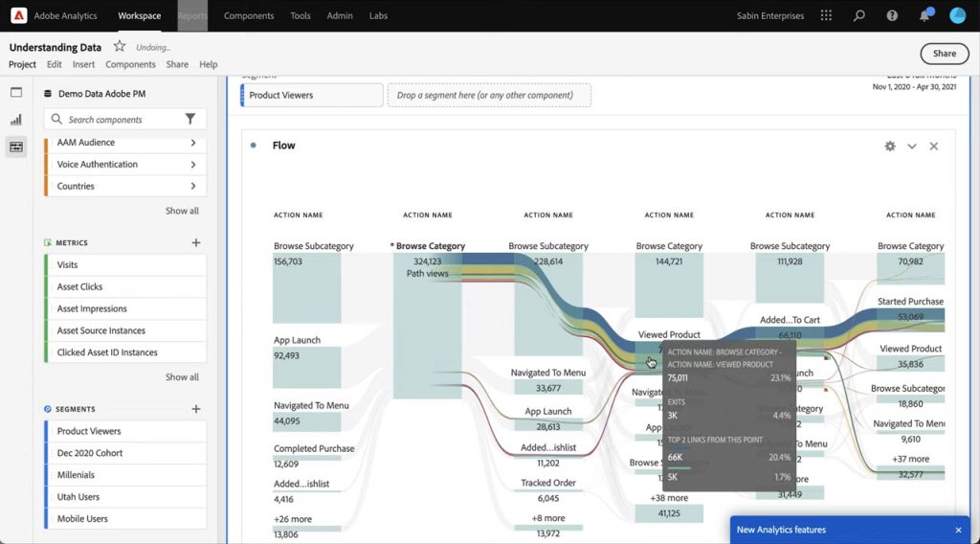The height and width of the screenshot is (544, 980).
Task: Open the Share menu item
Action: [177, 64]
